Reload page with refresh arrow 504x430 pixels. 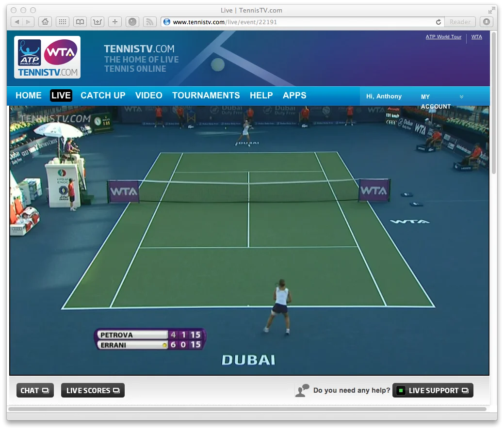(x=438, y=22)
